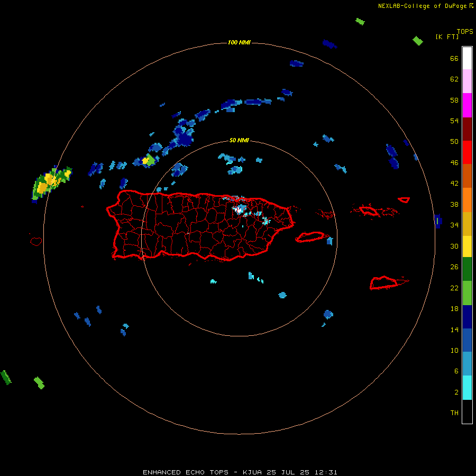Click the white echo over northeastern Puerto Rico
This screenshot has width=476, height=476.
[x=240, y=209]
